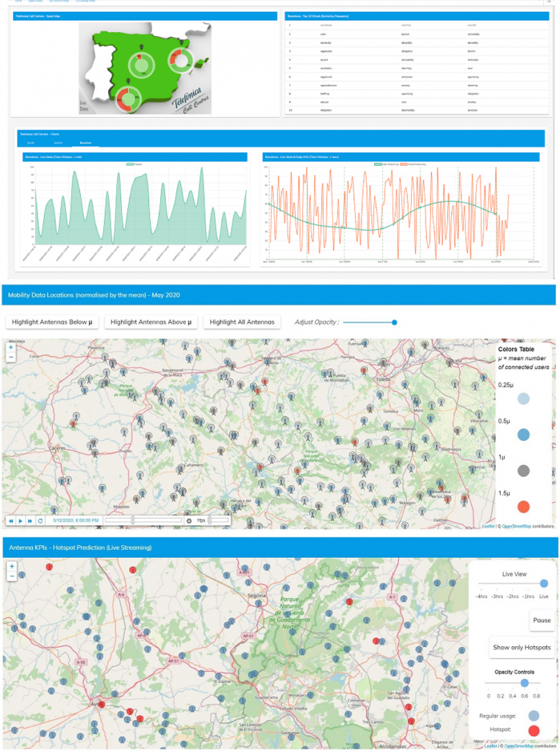Viewport: 560px width, 752px height.
Task: Zoom in on the Mobility Data map
Action: (x=10, y=347)
